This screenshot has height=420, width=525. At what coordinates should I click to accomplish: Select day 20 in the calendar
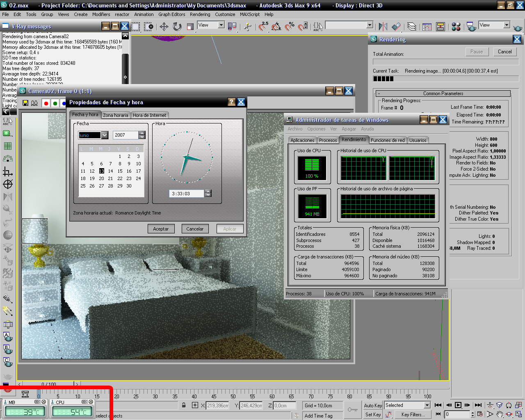pos(101,178)
